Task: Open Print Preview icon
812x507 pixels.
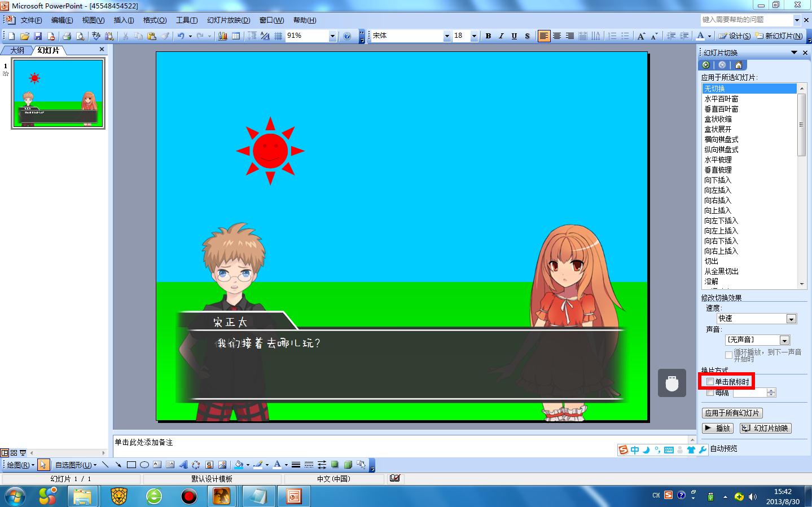Action: [80, 36]
